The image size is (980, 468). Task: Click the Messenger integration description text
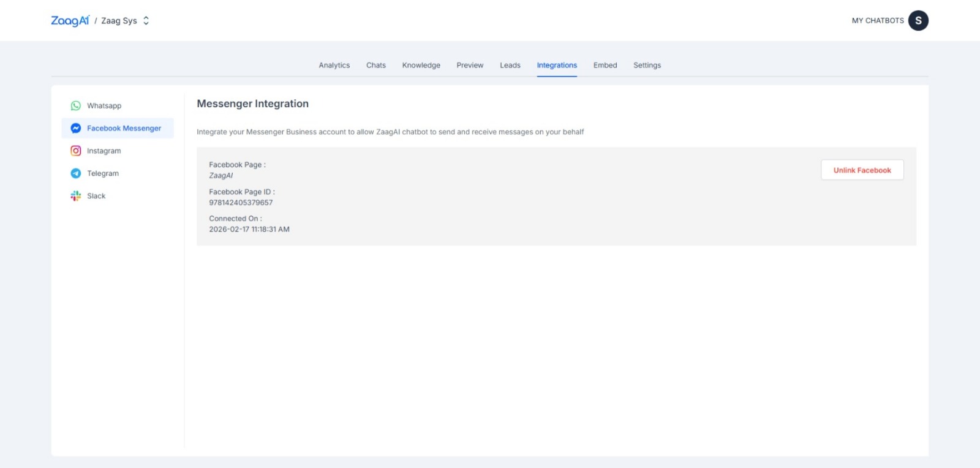pyautogui.click(x=390, y=132)
